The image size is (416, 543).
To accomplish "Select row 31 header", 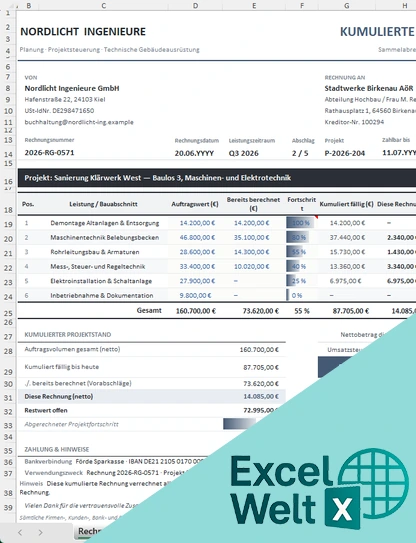I will point(8,398).
